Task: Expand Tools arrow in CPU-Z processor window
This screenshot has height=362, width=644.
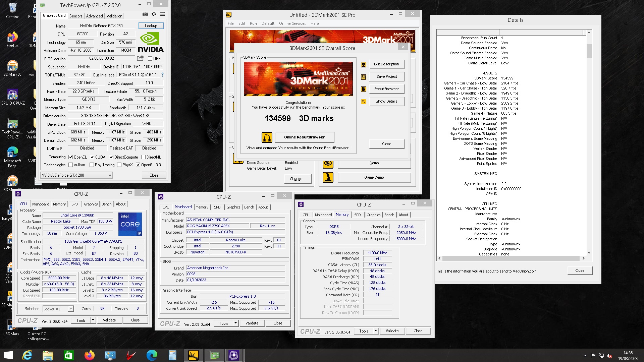Action: 93,320
